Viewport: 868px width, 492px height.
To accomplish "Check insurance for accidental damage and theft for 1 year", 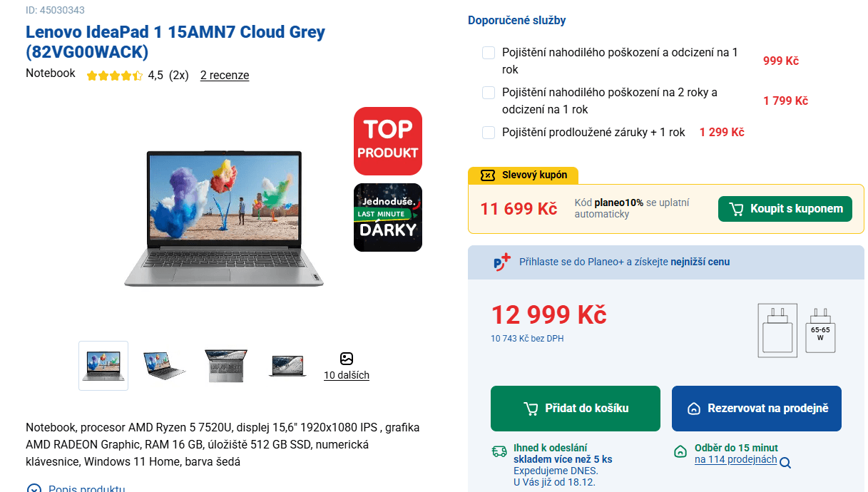I will [x=489, y=52].
